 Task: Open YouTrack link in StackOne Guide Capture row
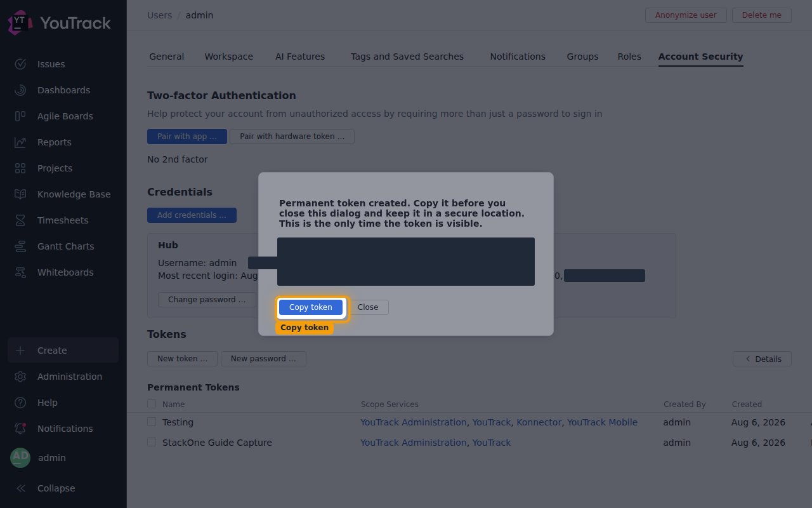click(492, 443)
